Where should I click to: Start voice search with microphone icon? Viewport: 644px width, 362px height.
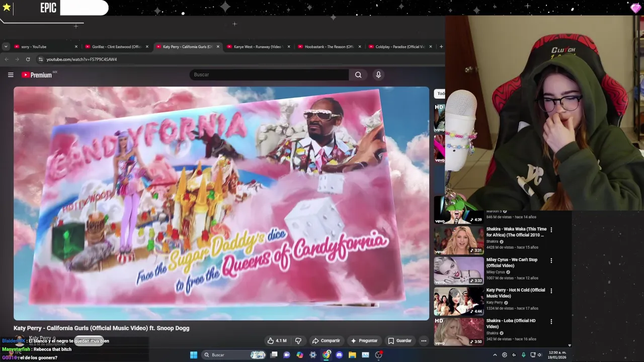[378, 75]
